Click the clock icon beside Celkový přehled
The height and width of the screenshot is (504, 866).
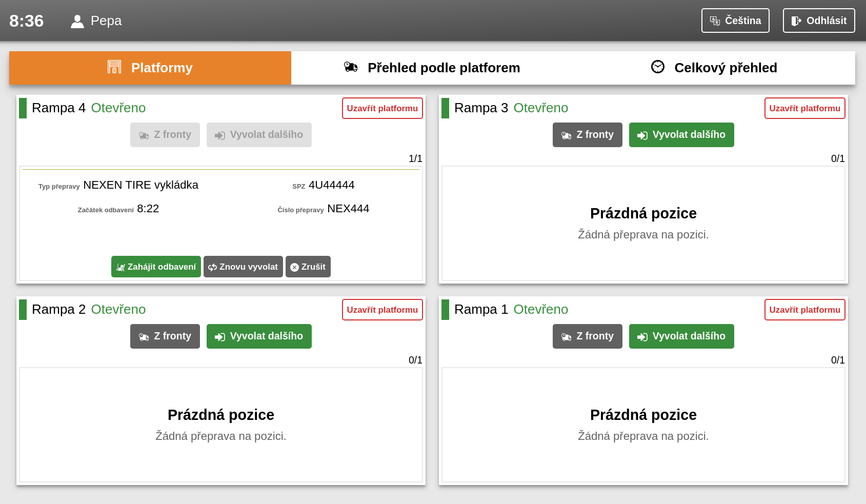[658, 67]
